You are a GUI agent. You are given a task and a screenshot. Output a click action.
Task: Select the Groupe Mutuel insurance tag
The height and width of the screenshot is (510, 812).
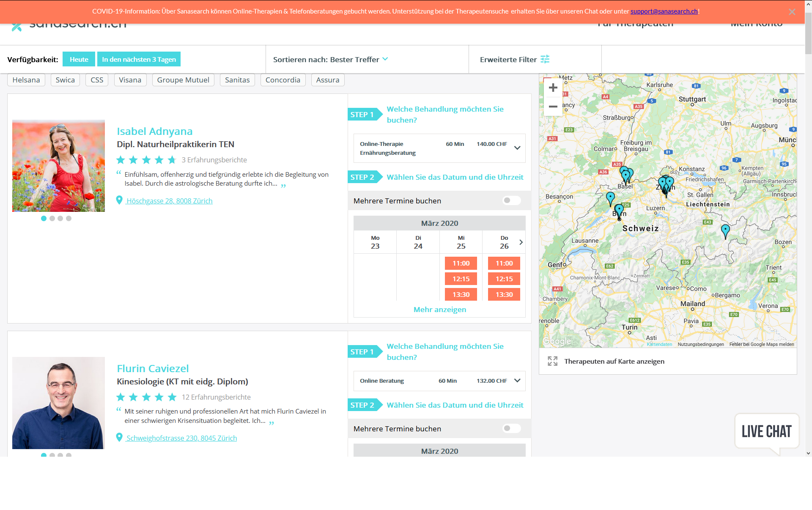183,80
